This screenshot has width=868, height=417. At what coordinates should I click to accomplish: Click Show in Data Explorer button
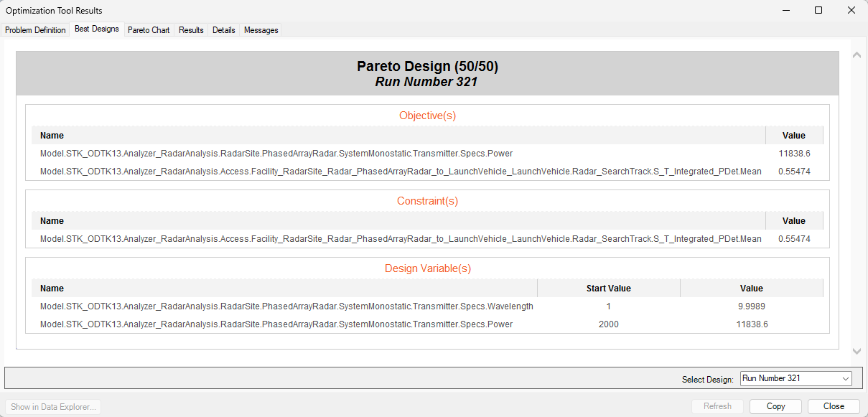pyautogui.click(x=54, y=407)
